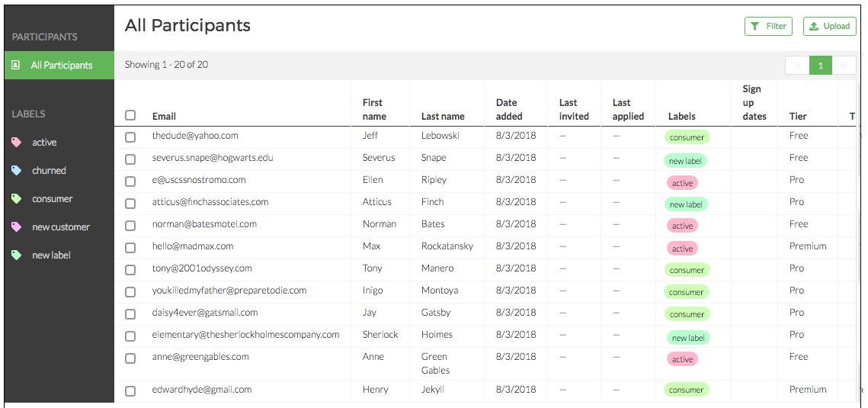This screenshot has height=408, width=868.
Task: Click the Email column header
Action: tap(164, 117)
